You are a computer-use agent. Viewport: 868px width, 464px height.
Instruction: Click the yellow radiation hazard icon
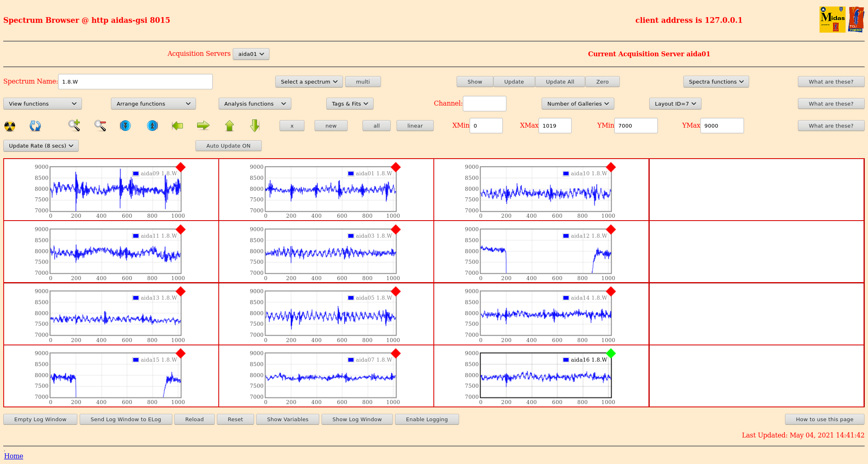10,126
